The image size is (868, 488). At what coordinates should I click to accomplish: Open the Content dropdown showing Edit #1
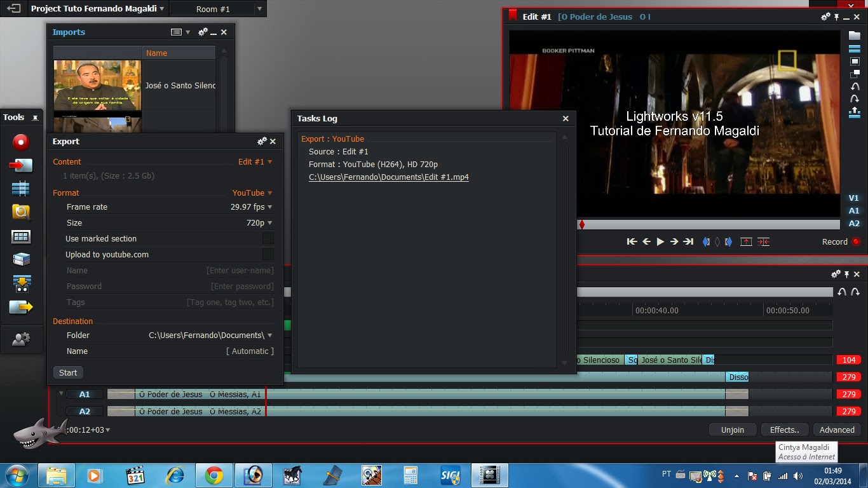point(255,161)
